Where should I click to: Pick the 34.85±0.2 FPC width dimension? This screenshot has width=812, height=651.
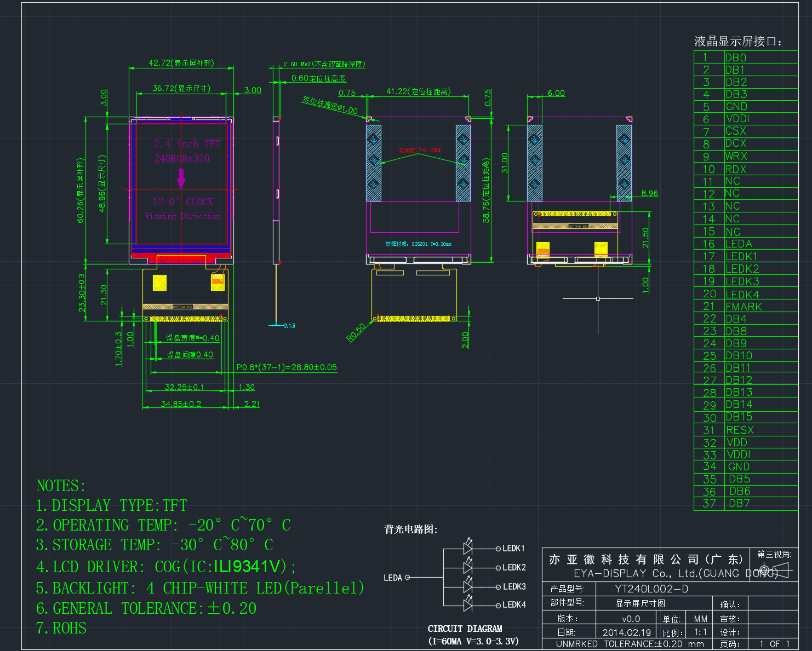point(181,404)
